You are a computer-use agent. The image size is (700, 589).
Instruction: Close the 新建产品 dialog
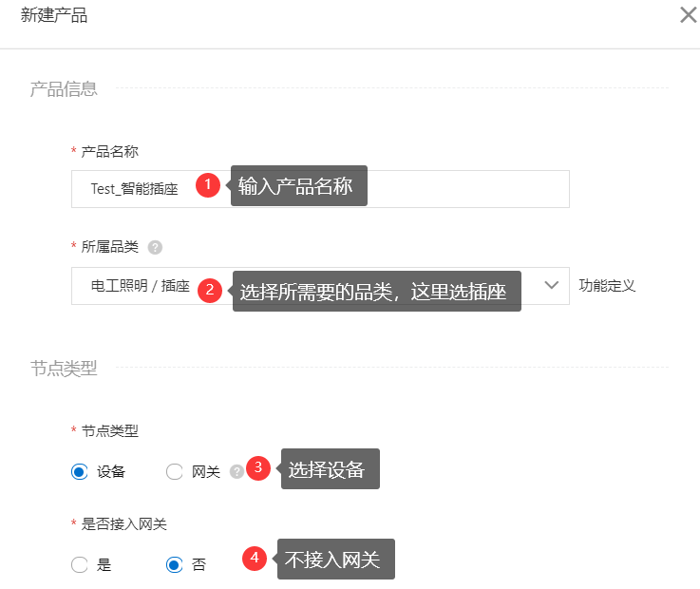point(688,15)
